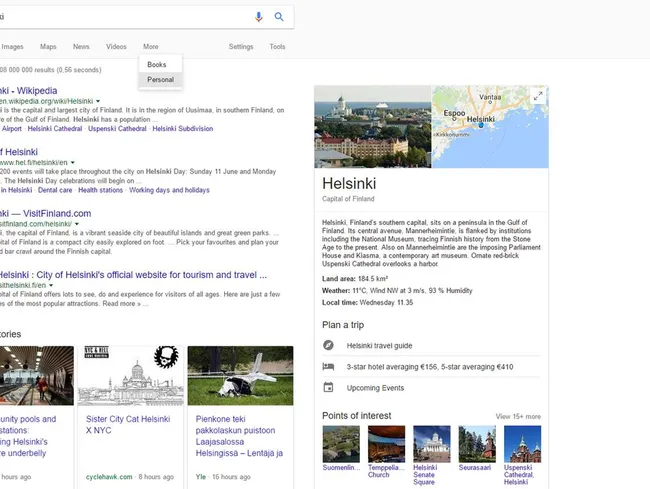Open the Helsinki Subdivision sitelink
The image size is (650, 489).
coord(183,128)
